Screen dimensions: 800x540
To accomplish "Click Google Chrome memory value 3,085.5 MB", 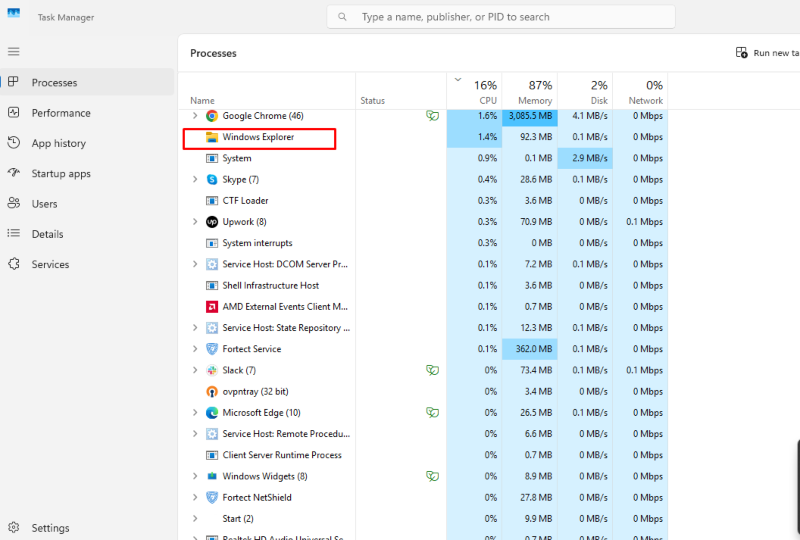I will click(530, 116).
